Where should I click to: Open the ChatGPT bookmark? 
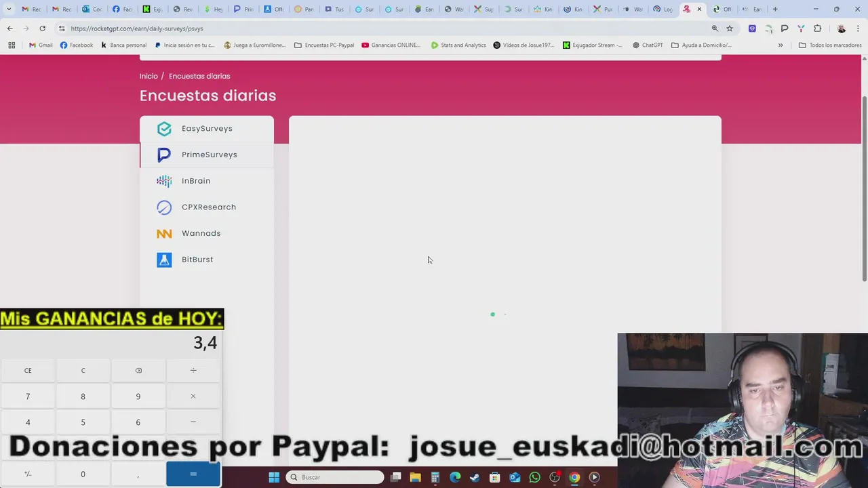(x=648, y=45)
